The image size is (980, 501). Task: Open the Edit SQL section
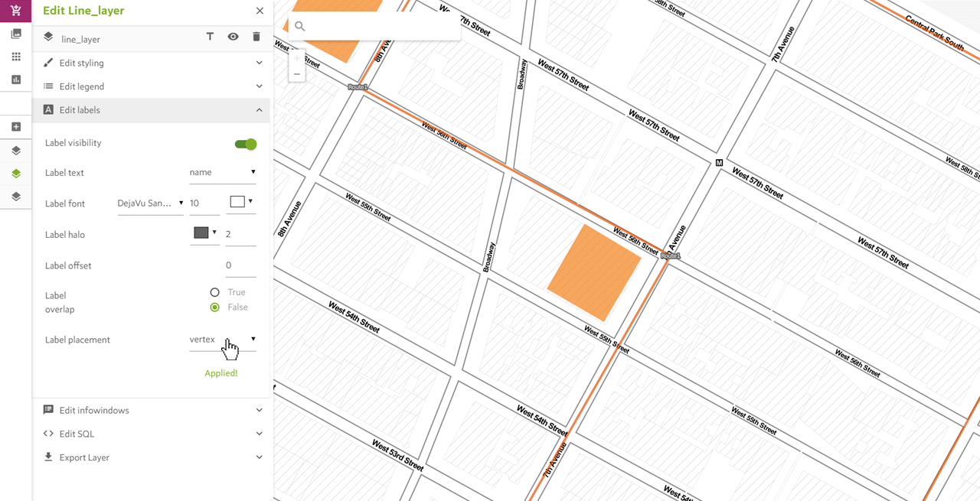152,434
